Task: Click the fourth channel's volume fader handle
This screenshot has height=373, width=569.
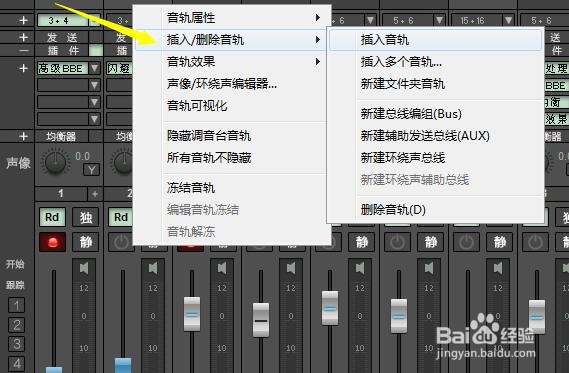Action: (261, 320)
